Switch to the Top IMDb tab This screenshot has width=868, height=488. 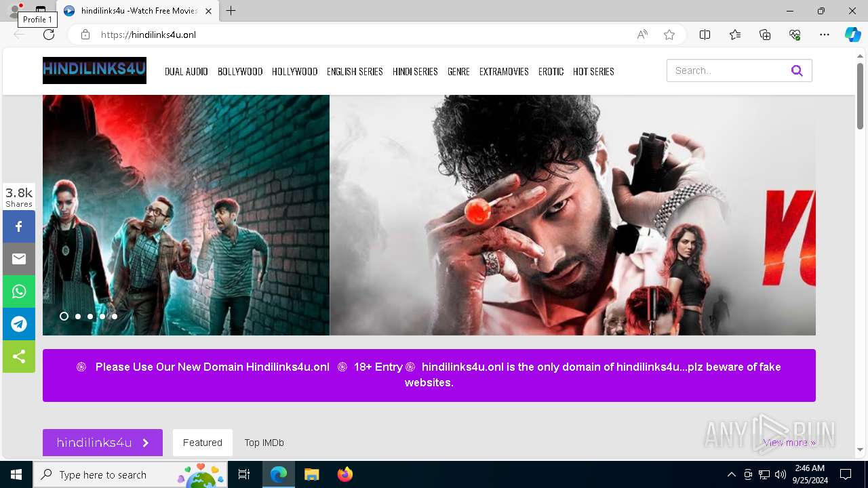click(x=264, y=443)
